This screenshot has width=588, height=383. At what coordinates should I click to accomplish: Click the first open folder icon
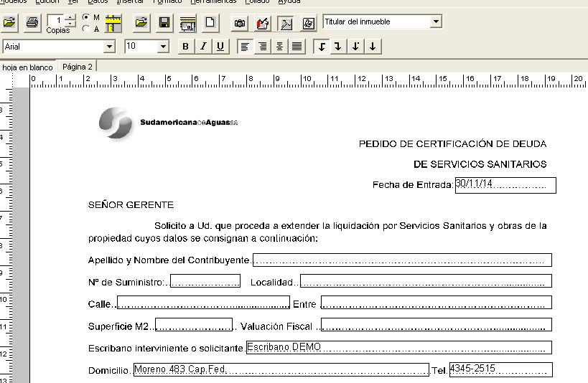(9, 22)
